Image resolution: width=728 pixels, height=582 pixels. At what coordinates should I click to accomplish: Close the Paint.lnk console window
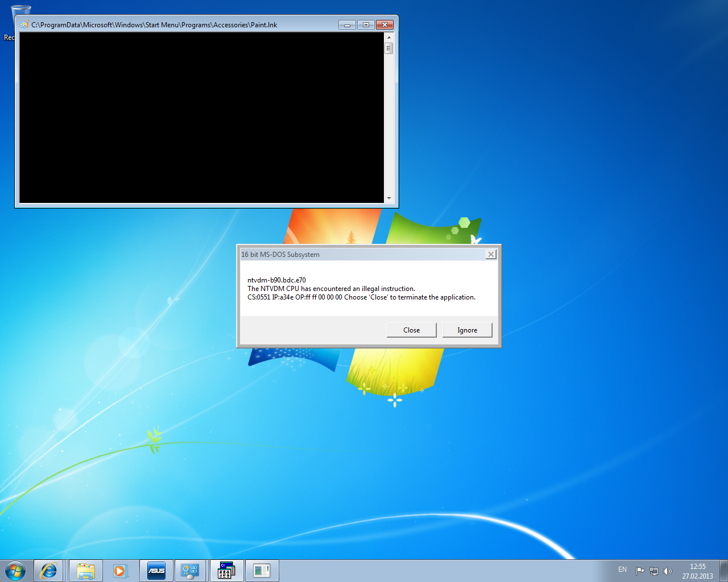coord(384,24)
